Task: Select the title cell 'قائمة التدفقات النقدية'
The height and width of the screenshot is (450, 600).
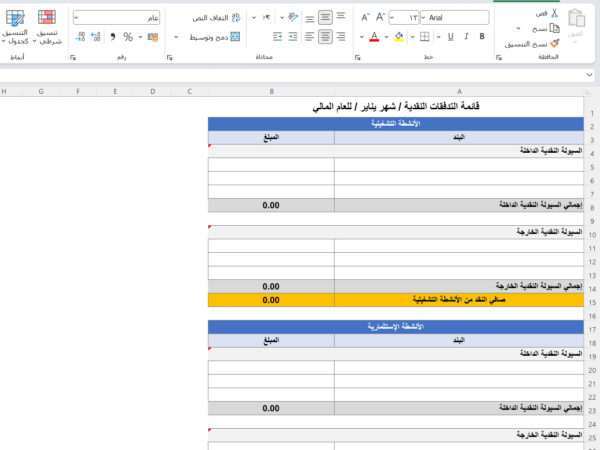Action: point(396,107)
